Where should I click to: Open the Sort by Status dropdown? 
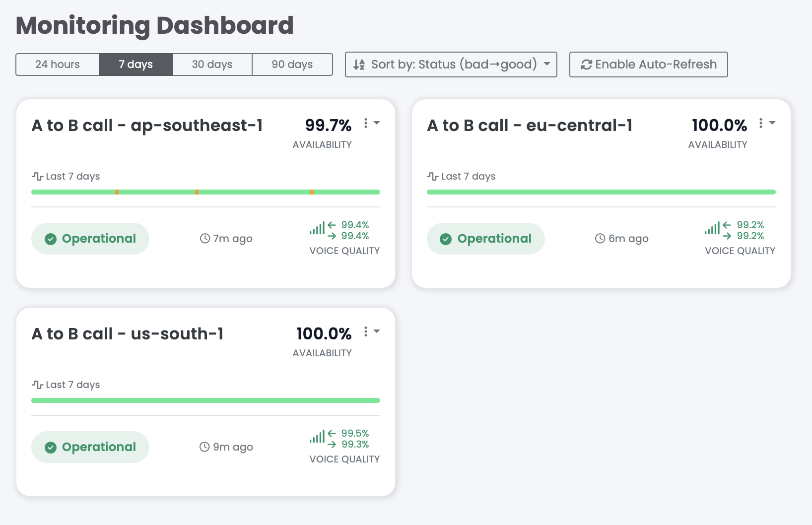(451, 65)
